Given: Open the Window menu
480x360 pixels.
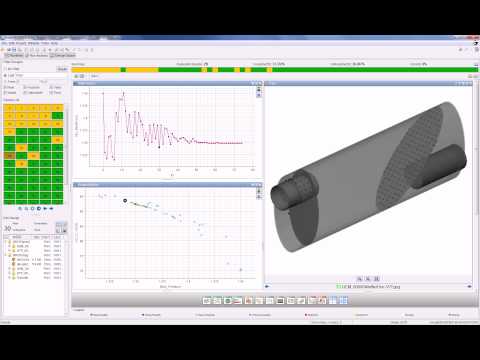Looking at the screenshot, I should [x=33, y=43].
